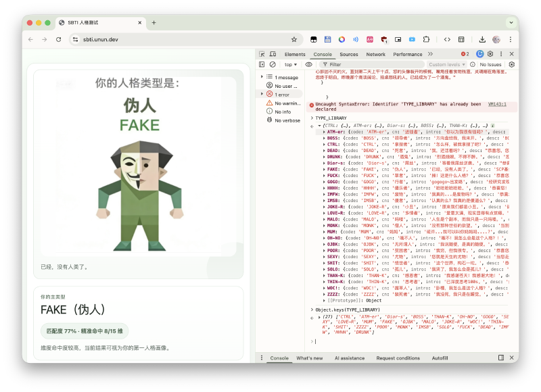Clear the console with the clear icon
Screen dimensions: 541x392
tap(273, 65)
